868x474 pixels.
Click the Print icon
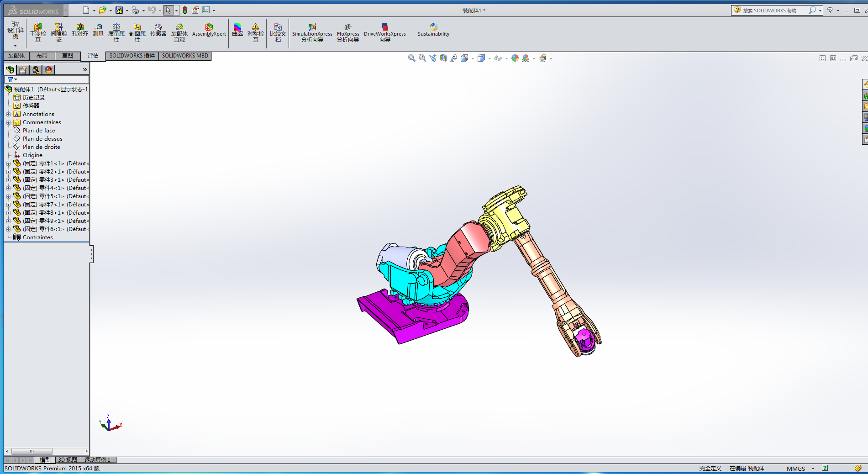(x=135, y=10)
